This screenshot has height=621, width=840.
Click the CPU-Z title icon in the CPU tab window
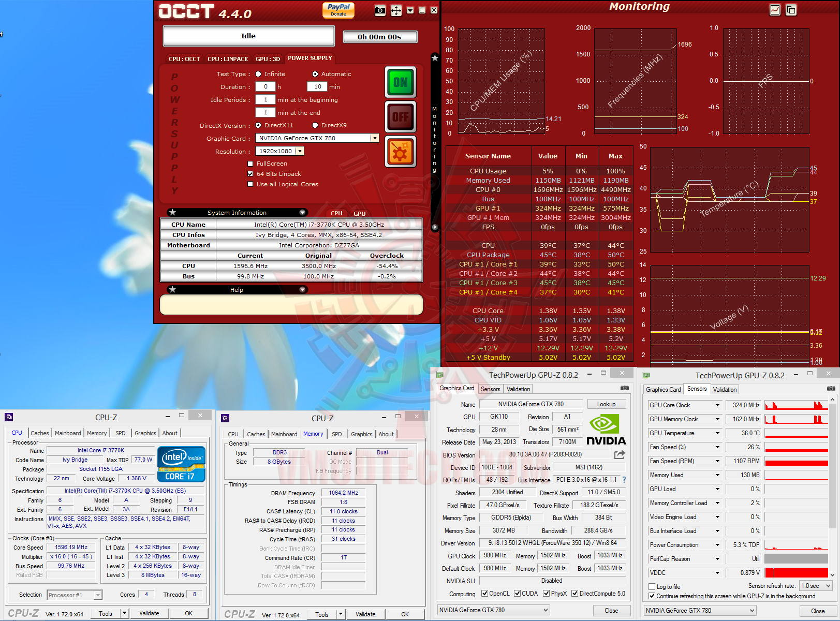click(9, 417)
